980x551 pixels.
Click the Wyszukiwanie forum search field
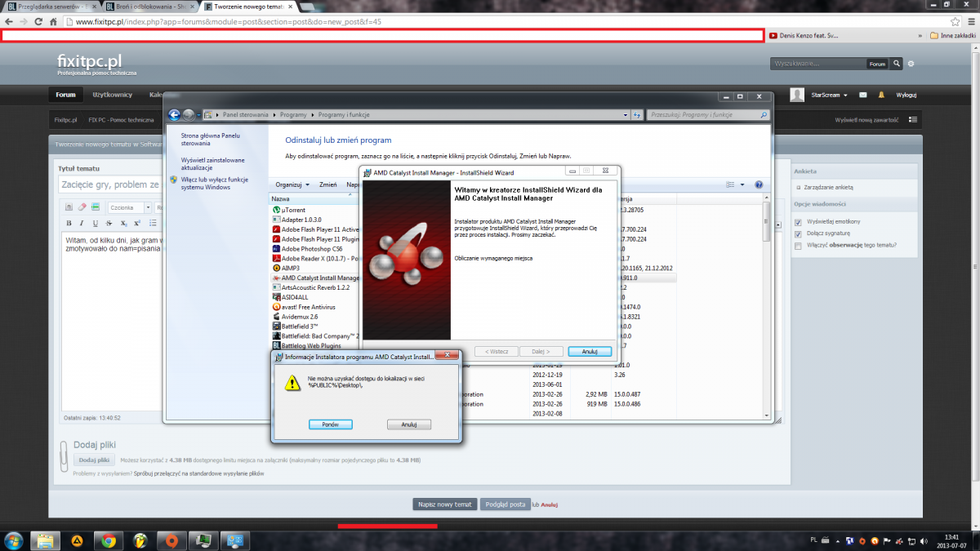pos(818,63)
